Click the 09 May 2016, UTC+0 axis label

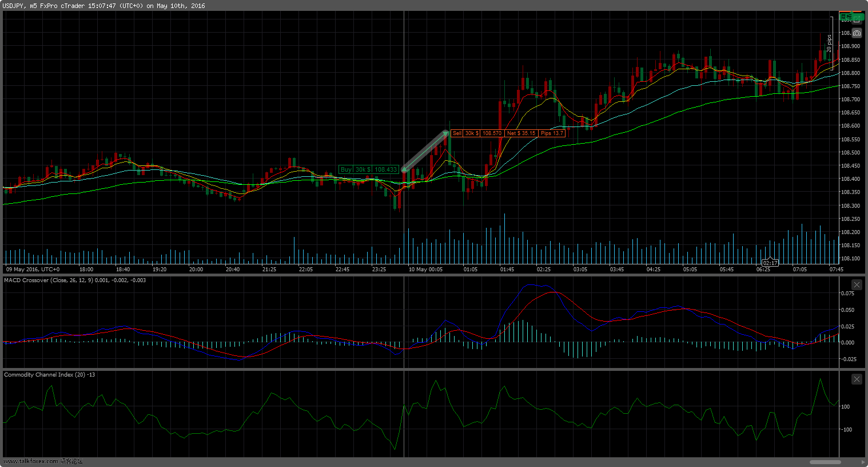pos(33,269)
